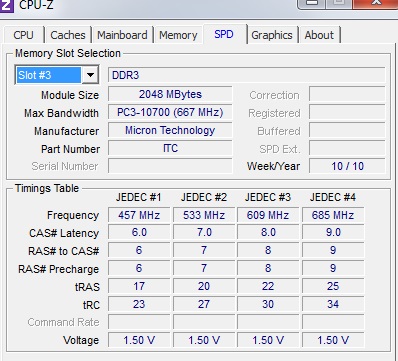Click the DDR3 memory type field
Image resolution: width=398 pixels, height=361 pixels.
[247, 75]
